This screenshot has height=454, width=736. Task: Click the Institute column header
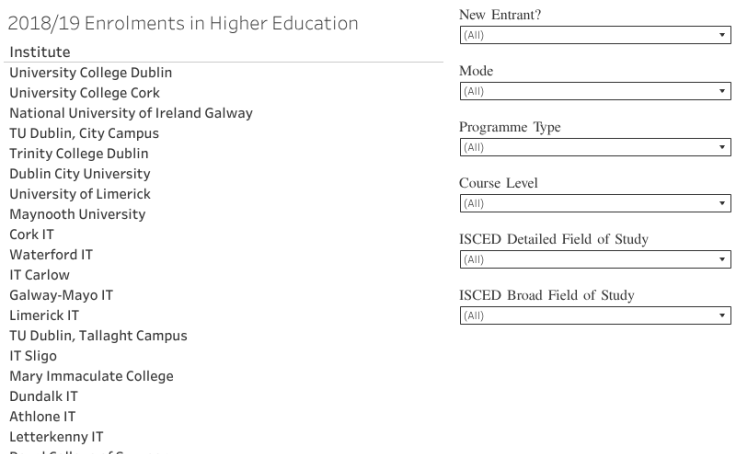(40, 51)
